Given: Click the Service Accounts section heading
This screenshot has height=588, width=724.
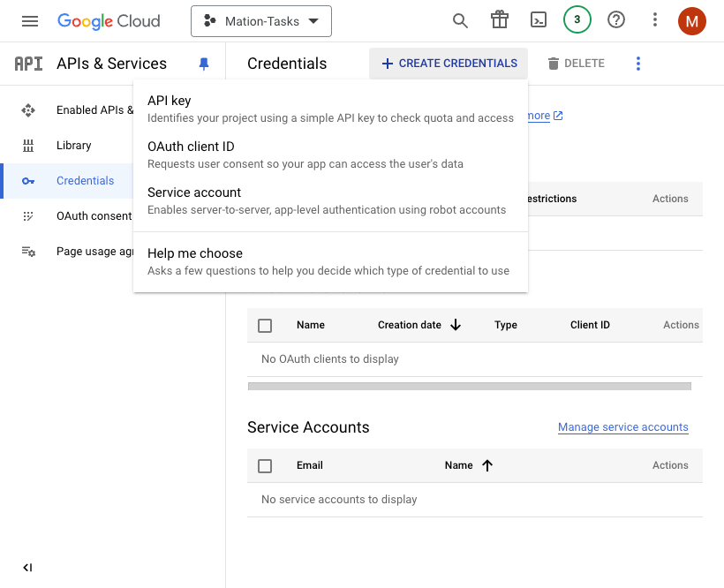Looking at the screenshot, I should click(x=308, y=427).
